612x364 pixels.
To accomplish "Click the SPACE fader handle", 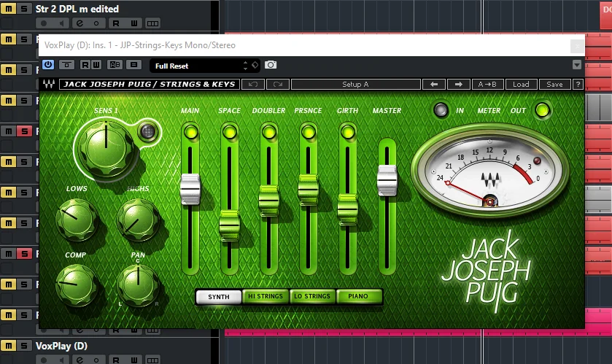I will pyautogui.click(x=230, y=225).
